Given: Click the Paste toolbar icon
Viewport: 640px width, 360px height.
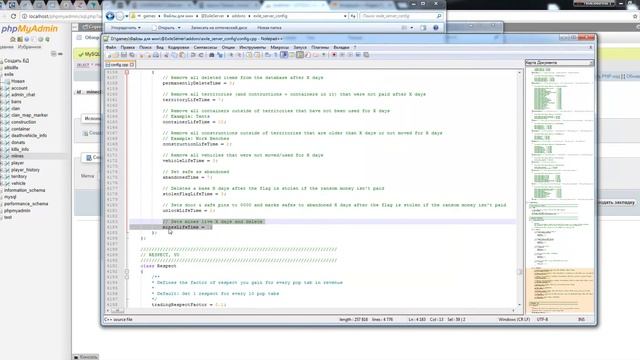Looking at the screenshot, I should (x=182, y=55).
